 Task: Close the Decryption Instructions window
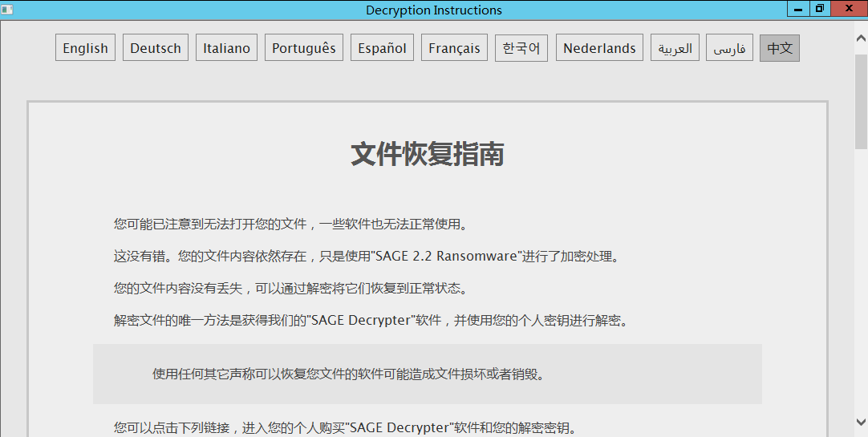(849, 10)
